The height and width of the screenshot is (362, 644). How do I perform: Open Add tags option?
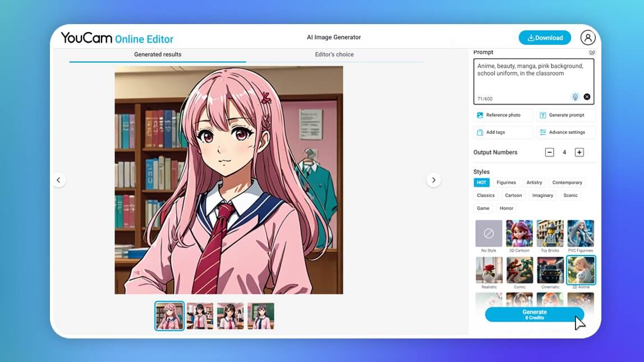[503, 132]
